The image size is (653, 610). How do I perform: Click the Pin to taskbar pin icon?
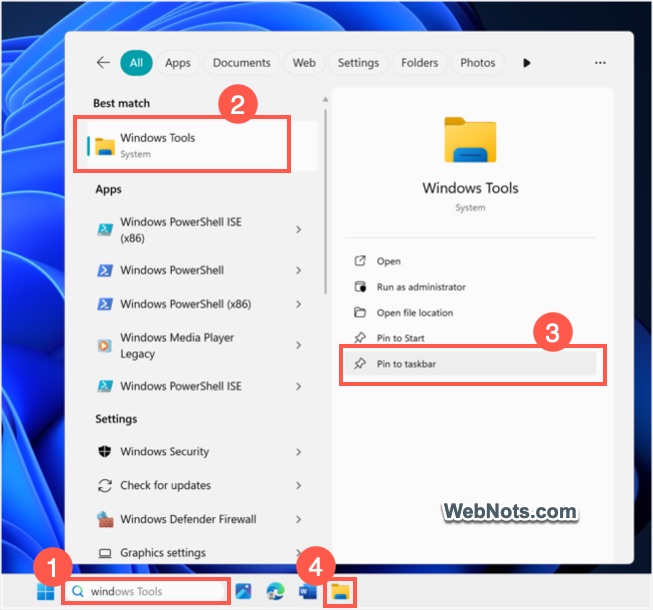point(360,364)
